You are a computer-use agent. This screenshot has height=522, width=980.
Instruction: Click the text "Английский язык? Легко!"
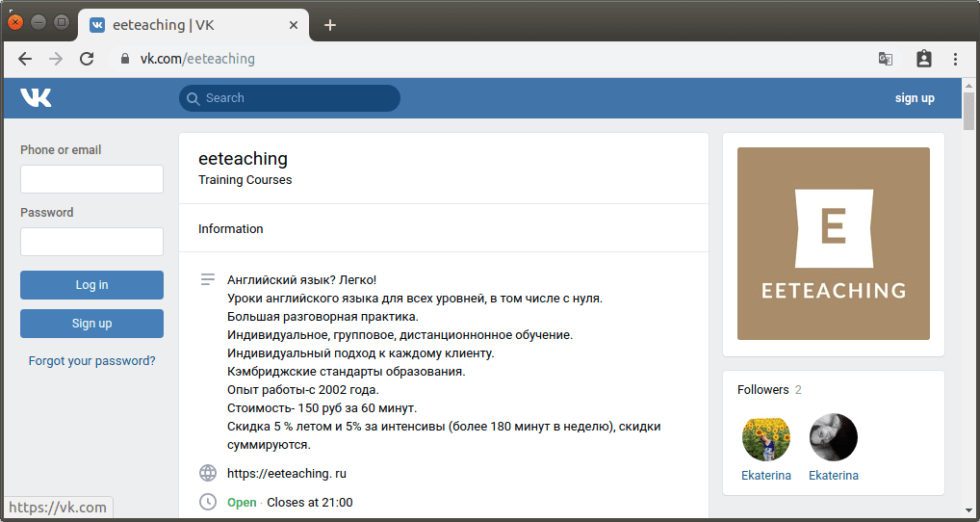[302, 279]
